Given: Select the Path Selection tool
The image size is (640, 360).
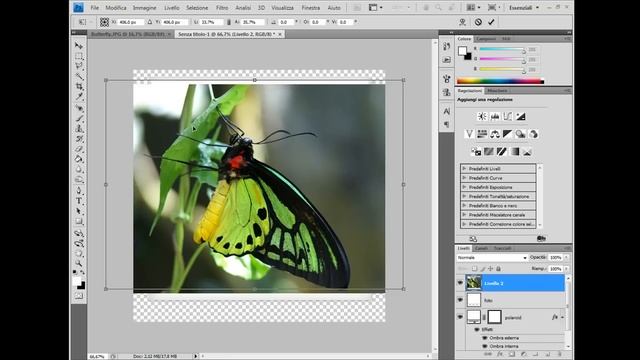Looking at the screenshot, I should click(79, 211).
